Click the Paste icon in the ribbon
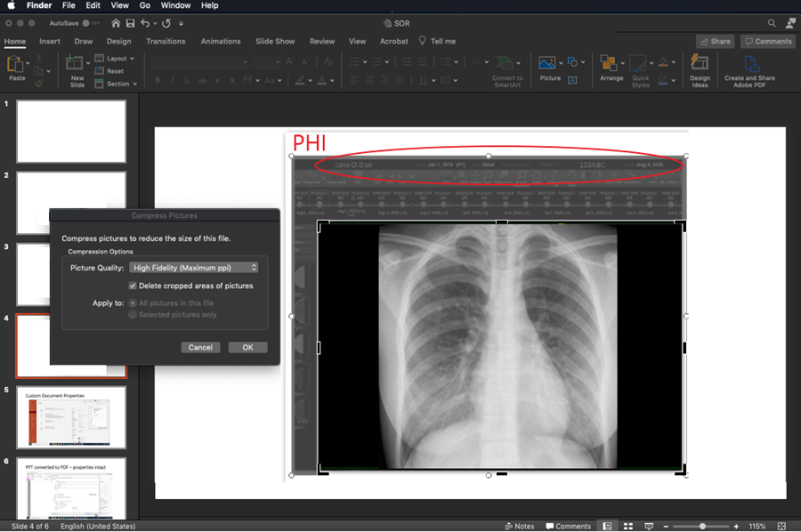The height and width of the screenshot is (532, 801). pyautogui.click(x=16, y=65)
